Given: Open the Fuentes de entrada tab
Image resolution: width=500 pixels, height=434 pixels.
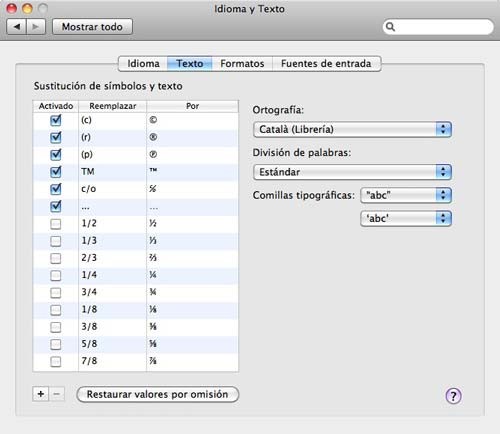Looking at the screenshot, I should [326, 63].
